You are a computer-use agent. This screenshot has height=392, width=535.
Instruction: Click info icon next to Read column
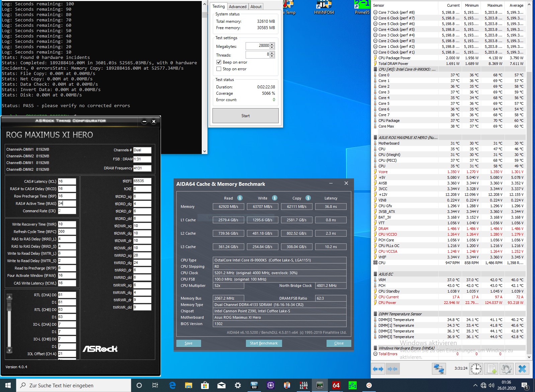[240, 198]
